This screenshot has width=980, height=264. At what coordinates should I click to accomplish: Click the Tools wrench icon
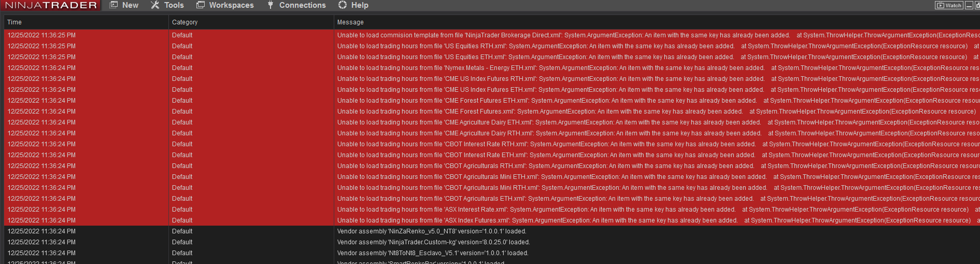tap(155, 5)
